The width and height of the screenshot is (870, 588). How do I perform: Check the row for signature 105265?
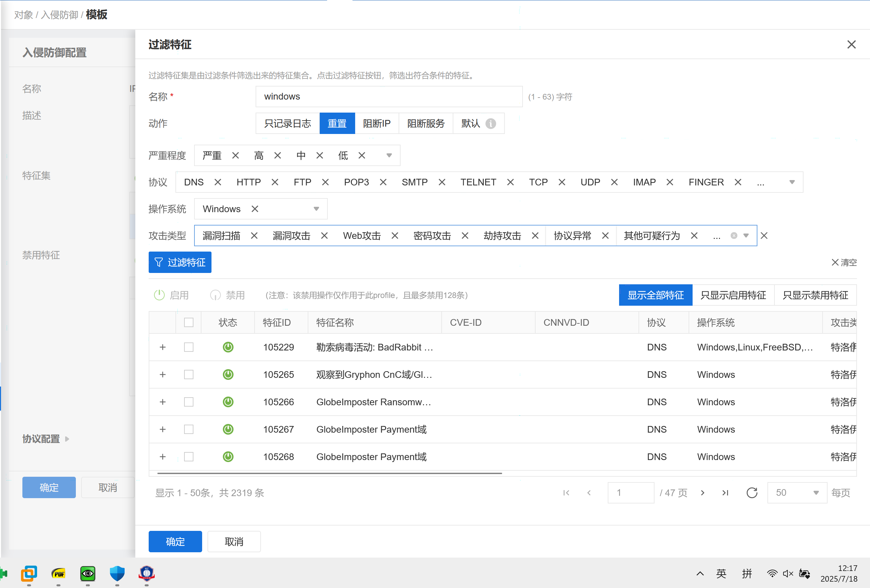tap(189, 375)
